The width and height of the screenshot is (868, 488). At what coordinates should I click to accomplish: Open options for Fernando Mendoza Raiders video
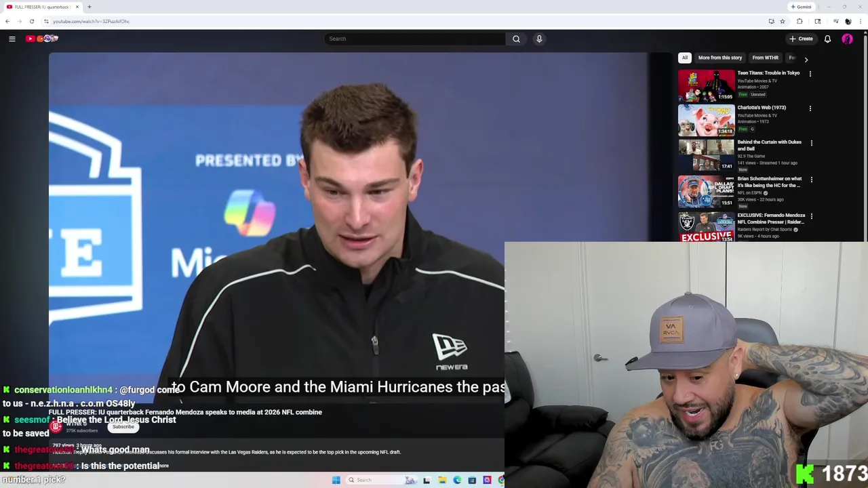coord(811,216)
